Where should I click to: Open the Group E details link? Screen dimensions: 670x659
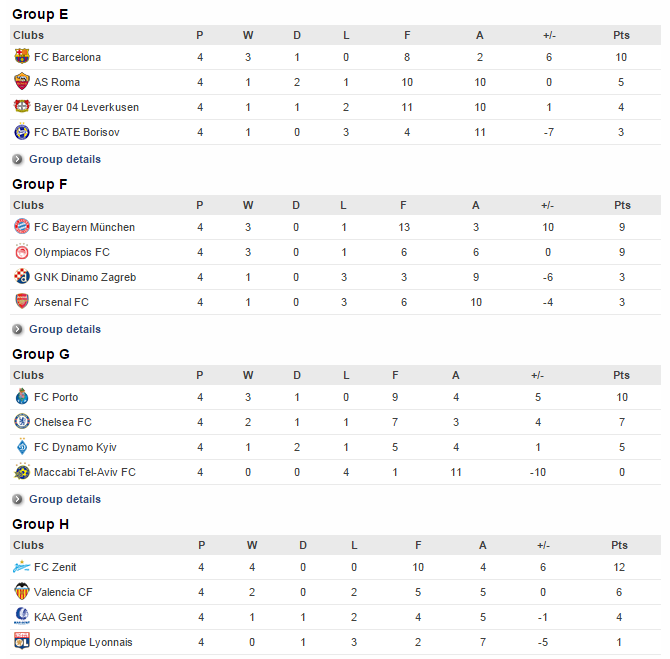(65, 159)
